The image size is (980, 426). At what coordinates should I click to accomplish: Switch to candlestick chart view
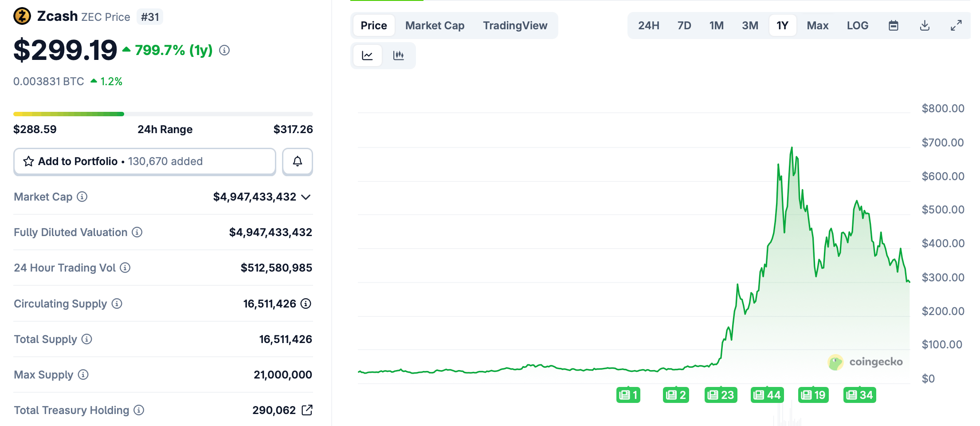[x=398, y=55]
